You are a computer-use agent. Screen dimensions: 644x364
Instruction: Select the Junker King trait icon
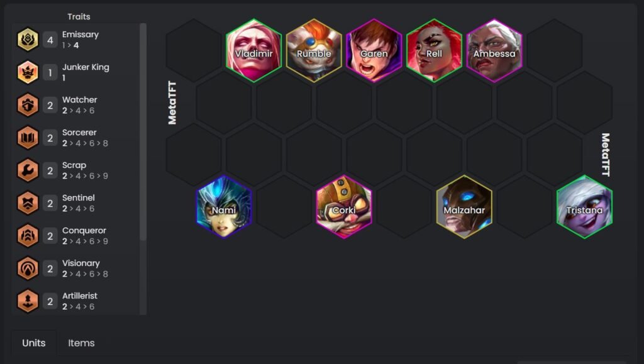pyautogui.click(x=28, y=72)
